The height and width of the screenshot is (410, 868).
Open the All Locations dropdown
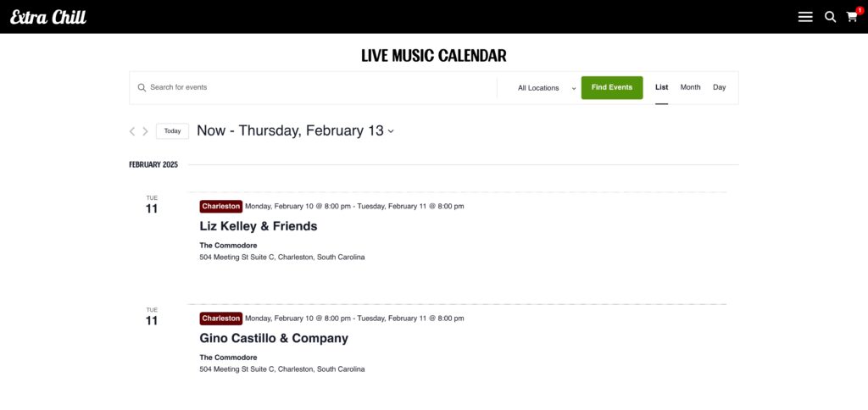[x=547, y=88]
